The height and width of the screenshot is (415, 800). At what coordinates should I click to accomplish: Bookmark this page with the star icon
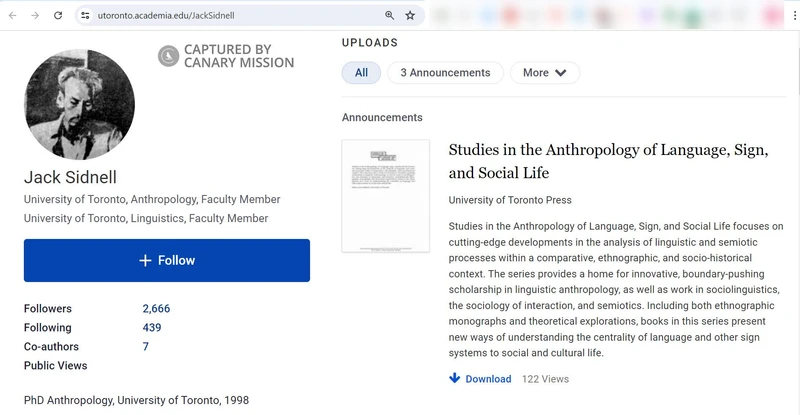(410, 15)
